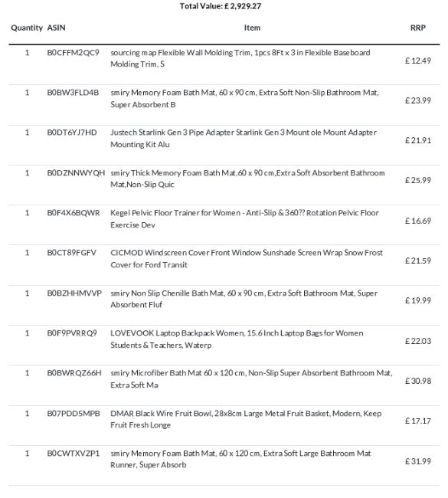The width and height of the screenshot is (448, 498).
Task: Click ASIN B0BZHHMVVP
Action: point(74,293)
